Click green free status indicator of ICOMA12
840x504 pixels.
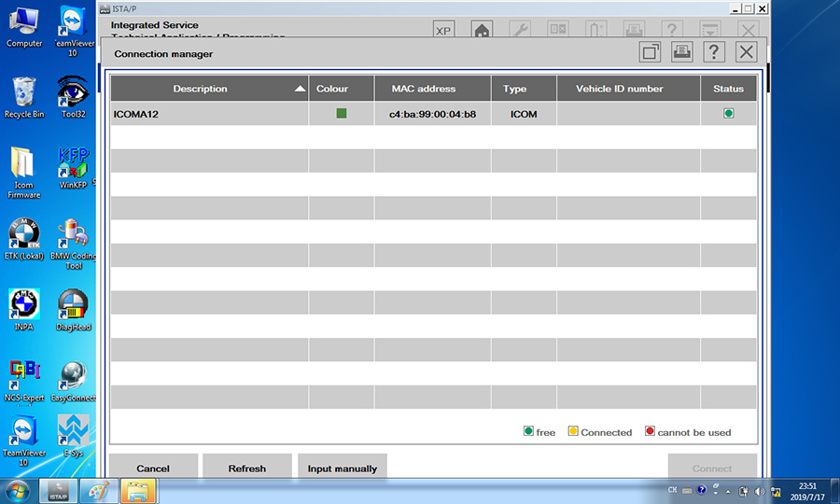tap(729, 113)
